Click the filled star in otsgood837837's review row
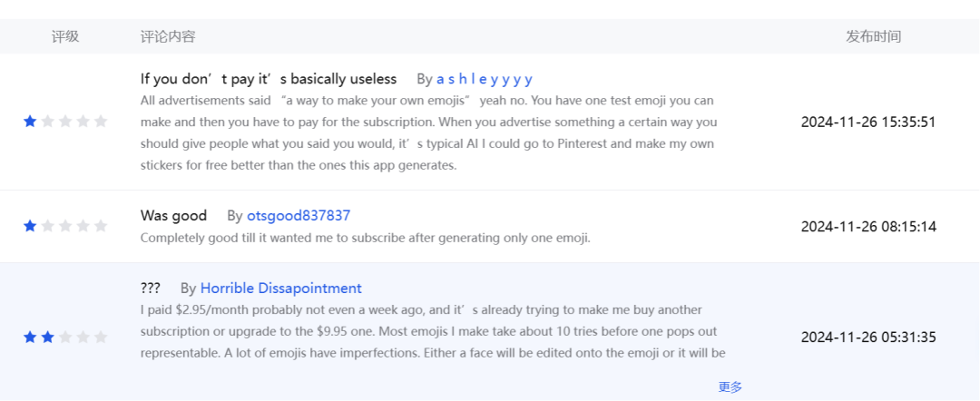 (30, 226)
